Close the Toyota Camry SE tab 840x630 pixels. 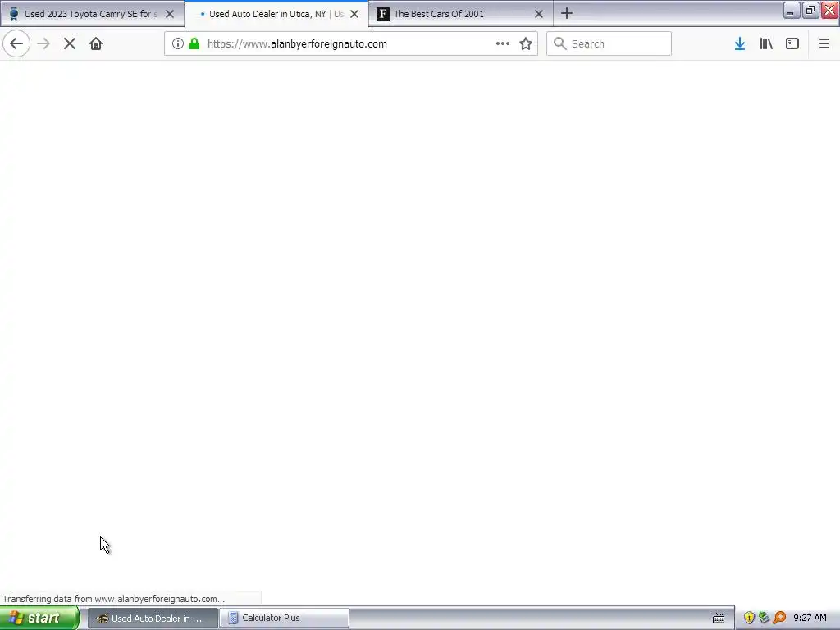[x=170, y=14]
